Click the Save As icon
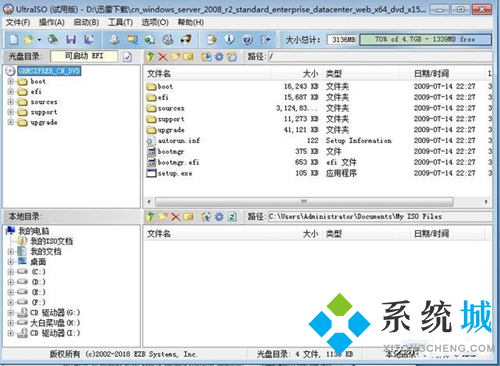Image resolution: width=500 pixels, height=366 pixels. point(89,40)
